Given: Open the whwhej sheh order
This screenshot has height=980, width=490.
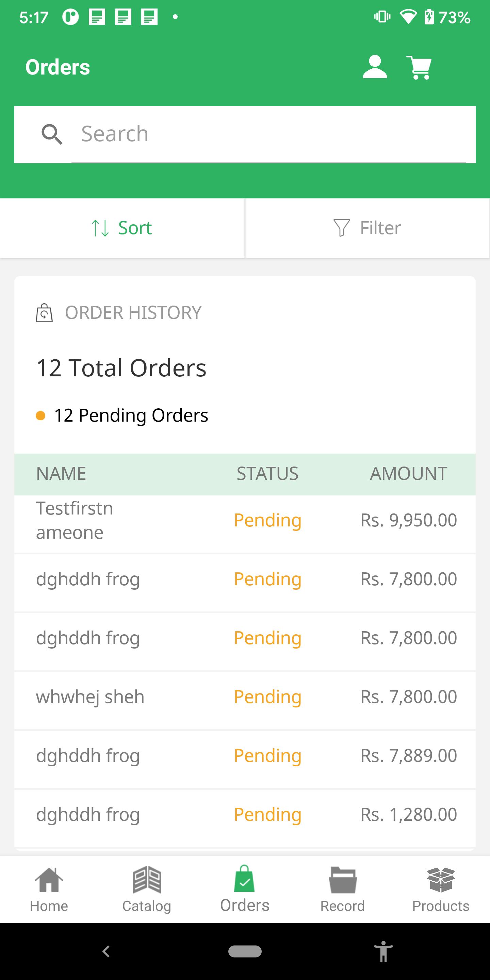Looking at the screenshot, I should click(x=245, y=697).
